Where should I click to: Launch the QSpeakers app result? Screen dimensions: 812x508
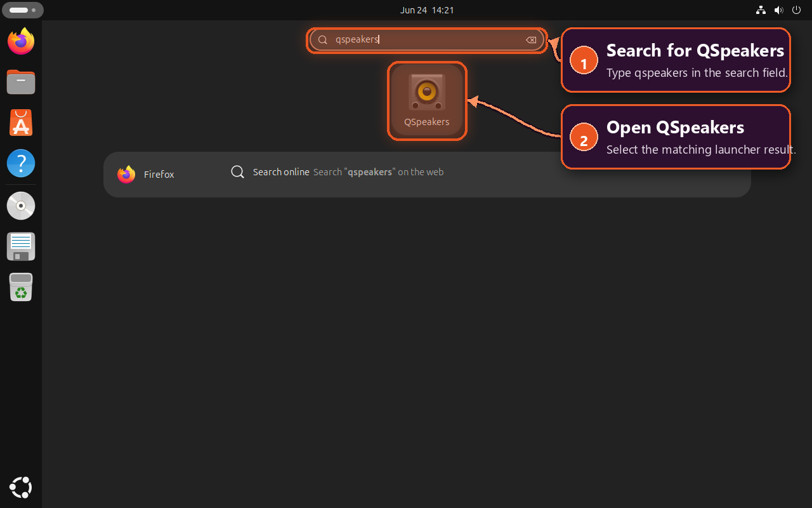427,100
